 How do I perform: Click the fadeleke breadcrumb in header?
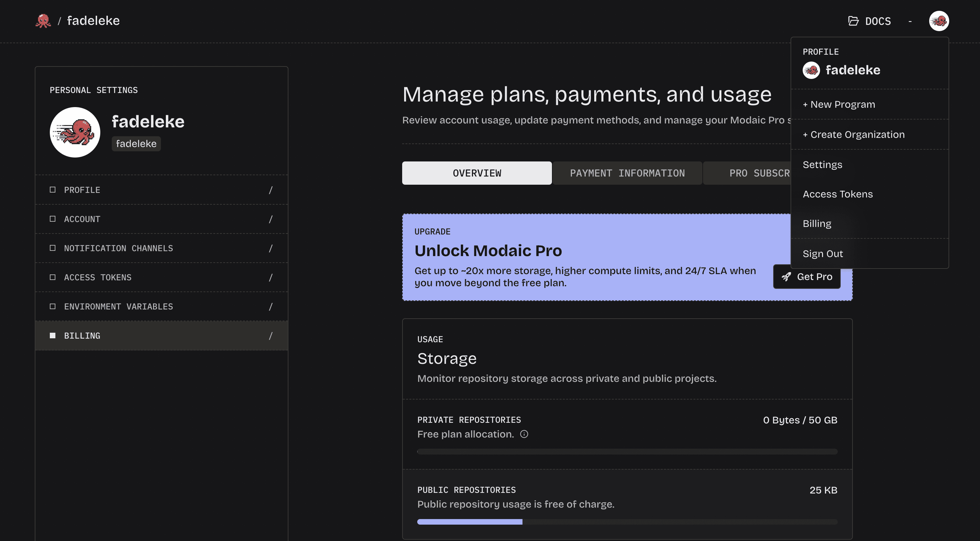tap(93, 21)
